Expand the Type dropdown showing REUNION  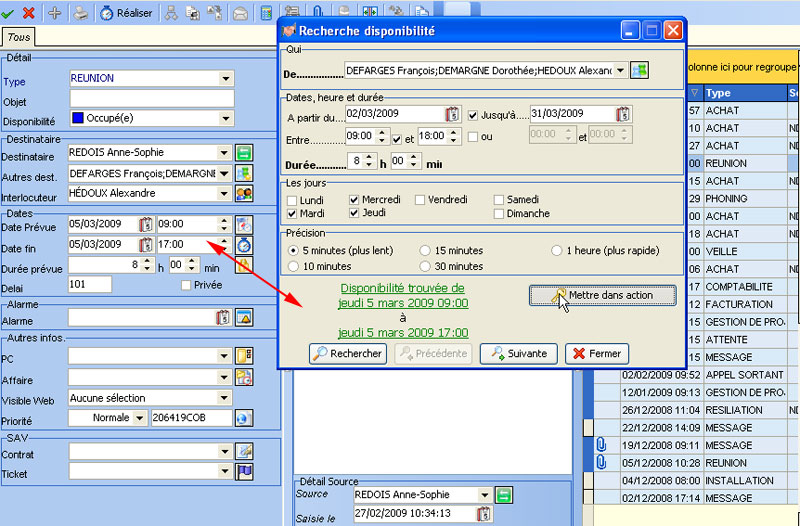[226, 78]
